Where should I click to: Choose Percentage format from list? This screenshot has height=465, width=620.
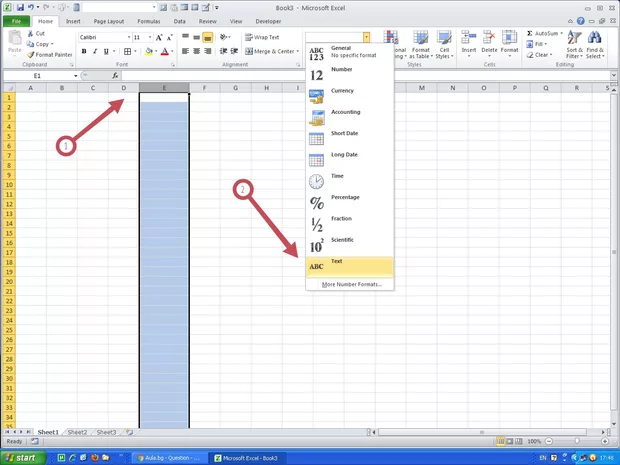[350, 202]
